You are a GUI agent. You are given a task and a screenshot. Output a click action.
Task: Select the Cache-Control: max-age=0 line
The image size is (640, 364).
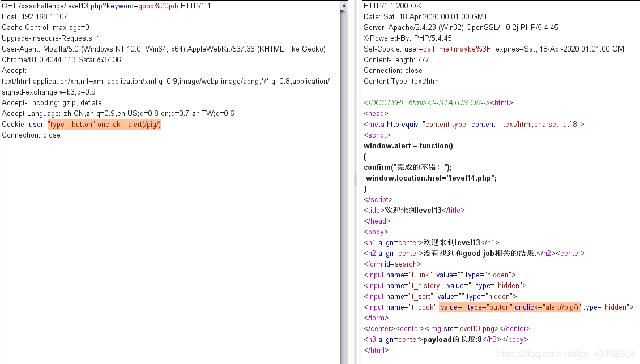tap(45, 27)
